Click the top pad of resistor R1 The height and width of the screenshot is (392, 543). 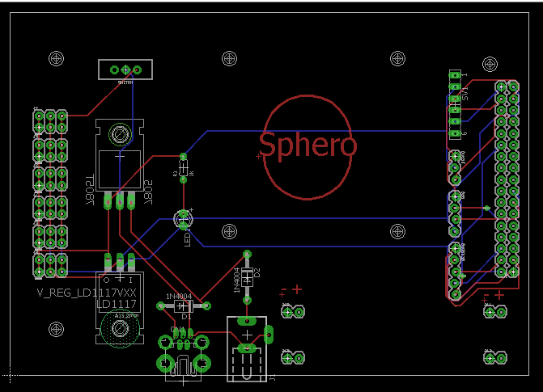point(183,156)
